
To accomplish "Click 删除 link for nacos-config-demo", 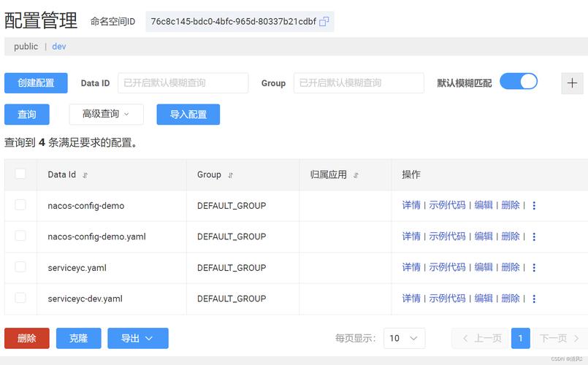I will 511,205.
